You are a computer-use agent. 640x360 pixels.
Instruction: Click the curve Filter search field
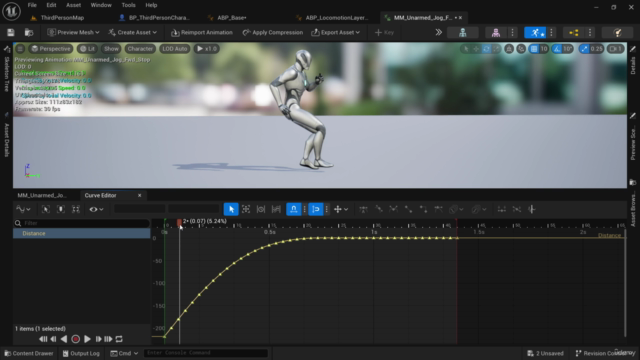tap(82, 223)
